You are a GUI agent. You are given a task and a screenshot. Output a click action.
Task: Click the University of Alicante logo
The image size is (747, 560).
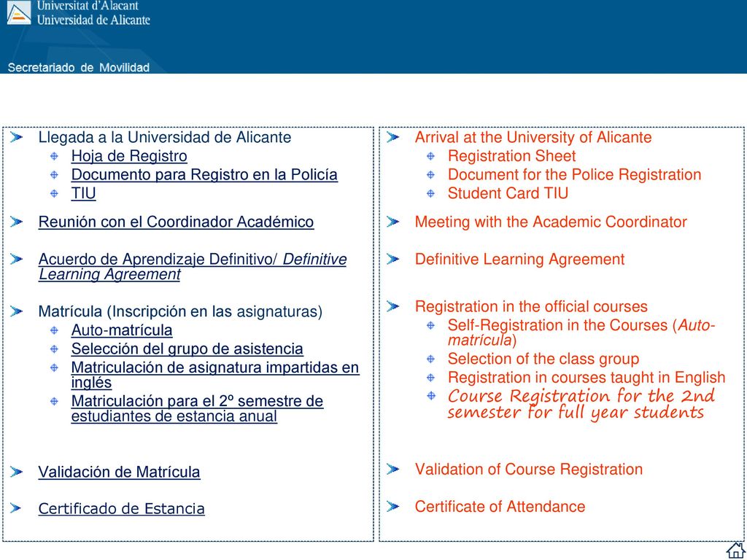(19, 13)
